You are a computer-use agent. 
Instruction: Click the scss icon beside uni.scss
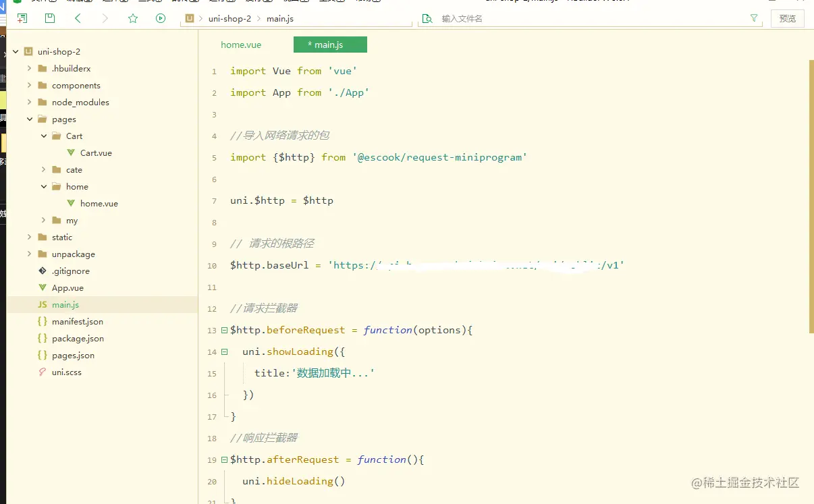coord(43,372)
